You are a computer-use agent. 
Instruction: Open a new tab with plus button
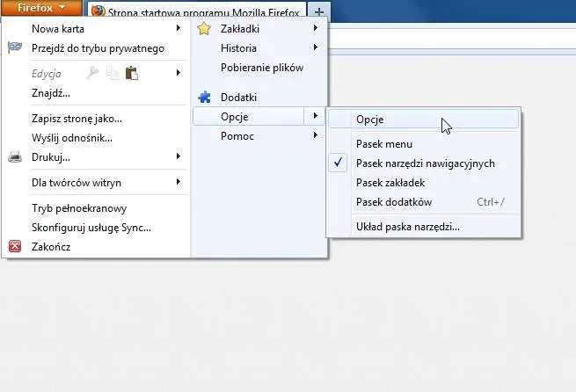(318, 11)
